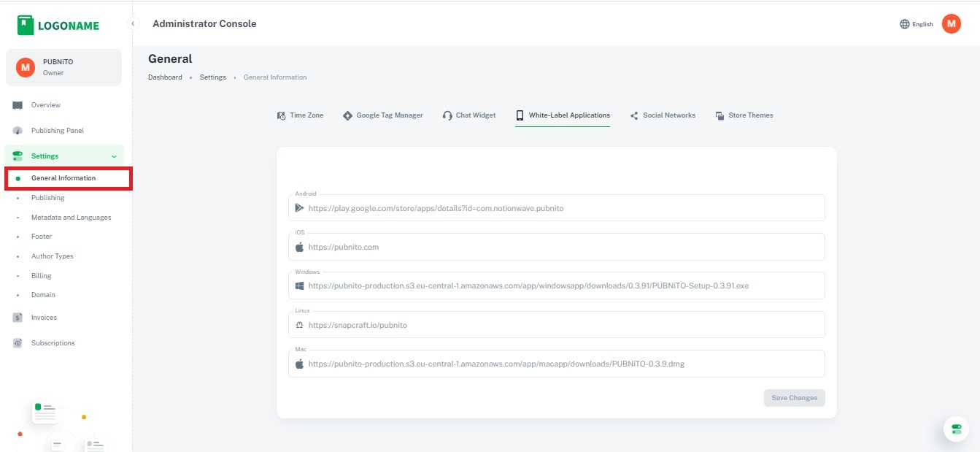This screenshot has height=452, width=980.
Task: Click the globe language icon
Action: 905,24
